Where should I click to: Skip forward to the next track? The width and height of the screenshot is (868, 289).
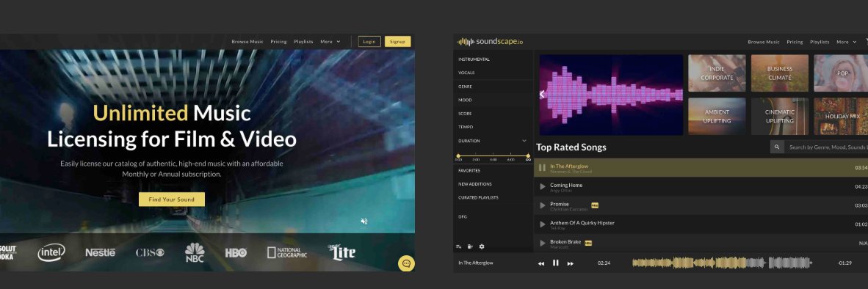click(x=570, y=263)
